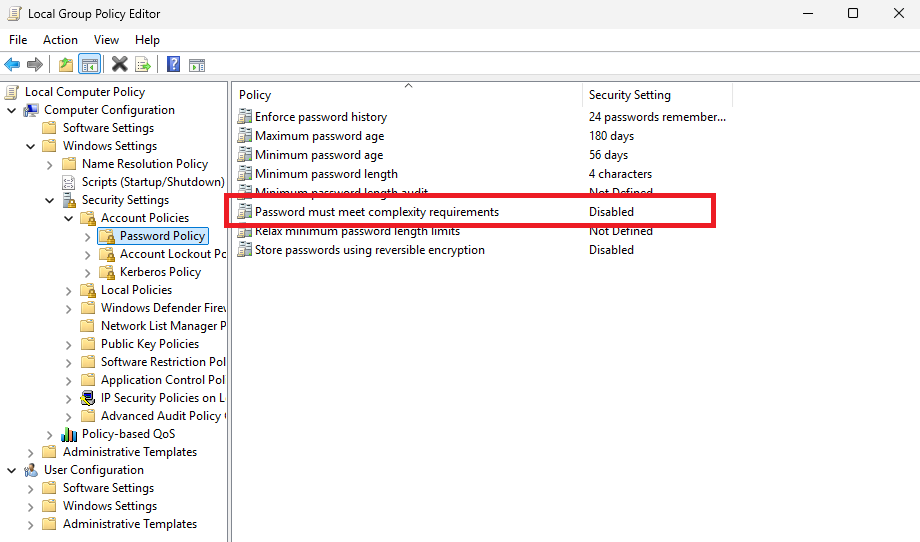Click the Security Settings lock icon
This screenshot has height=542, width=920.
69,200
